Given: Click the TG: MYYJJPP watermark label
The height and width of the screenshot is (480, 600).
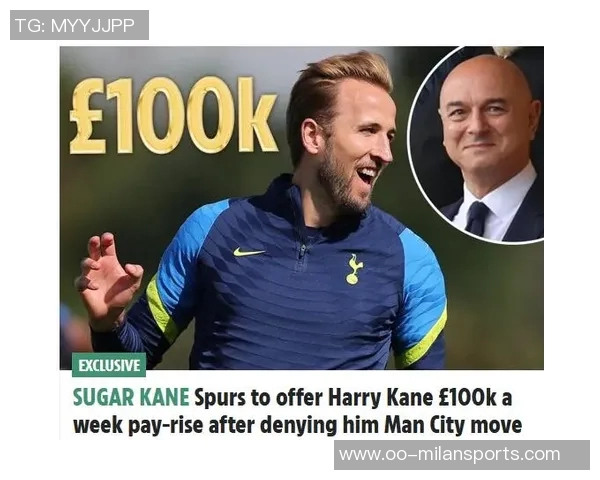Looking at the screenshot, I should (x=79, y=25).
